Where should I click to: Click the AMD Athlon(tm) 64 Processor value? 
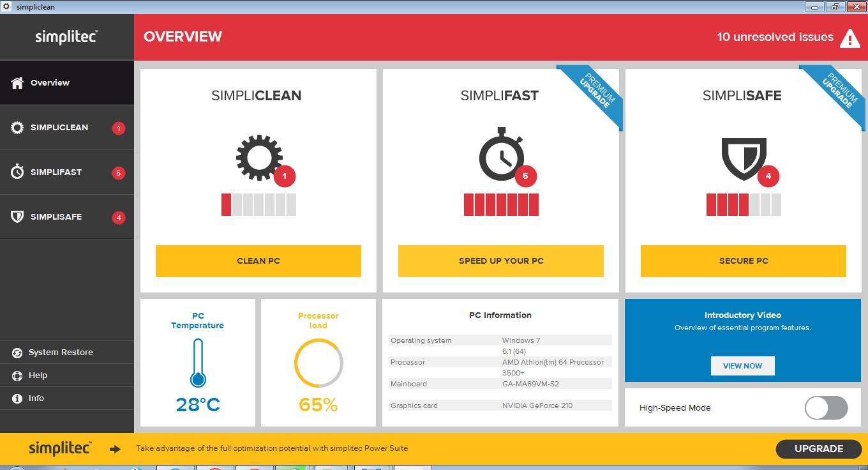coord(553,362)
